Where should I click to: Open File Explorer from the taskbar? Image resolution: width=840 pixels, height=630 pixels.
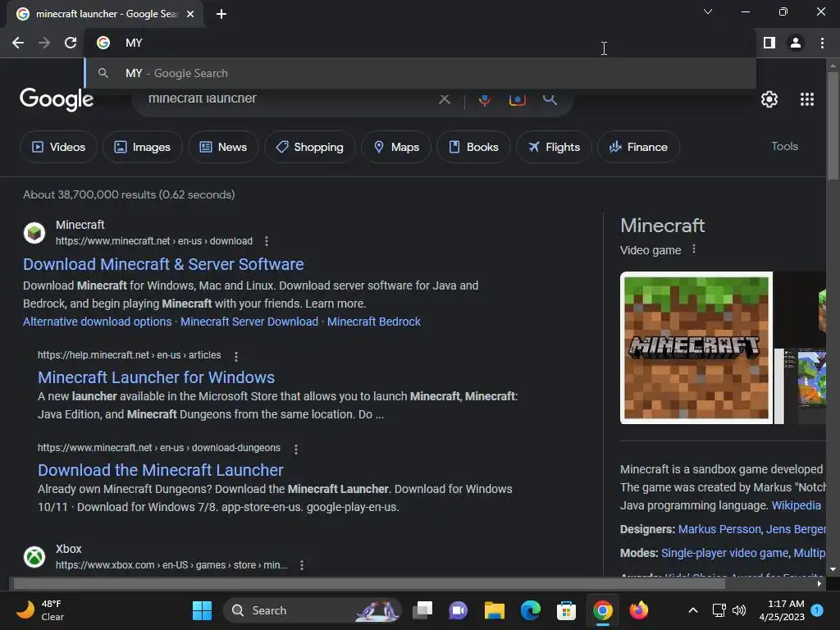[x=495, y=610]
